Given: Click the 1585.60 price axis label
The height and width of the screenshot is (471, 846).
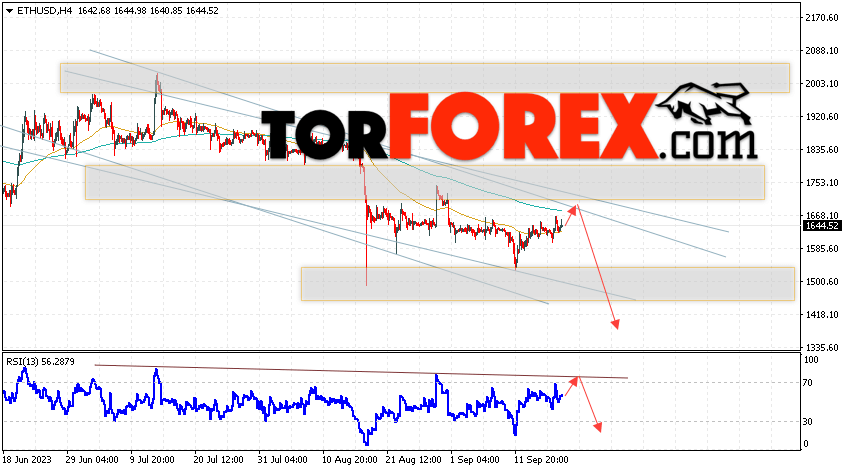Looking at the screenshot, I should coord(822,249).
